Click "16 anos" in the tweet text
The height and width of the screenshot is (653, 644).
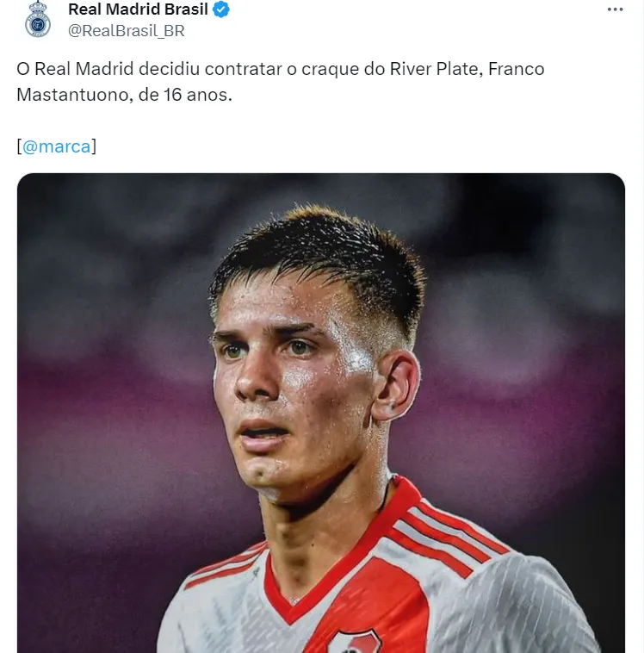[x=196, y=95]
